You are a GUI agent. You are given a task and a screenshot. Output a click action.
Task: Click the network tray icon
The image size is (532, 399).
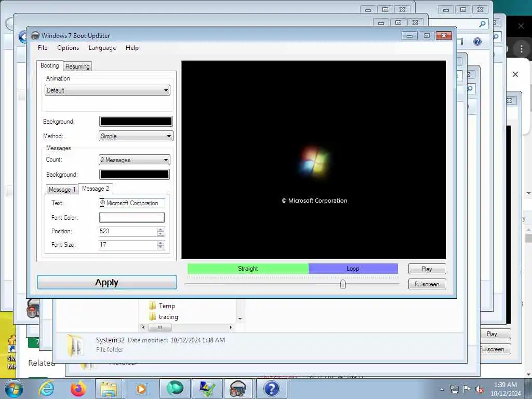(454, 389)
